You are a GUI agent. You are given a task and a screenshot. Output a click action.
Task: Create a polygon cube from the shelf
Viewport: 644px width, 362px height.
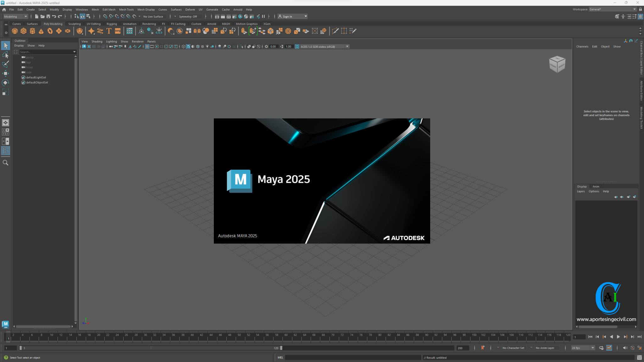[x=24, y=31]
